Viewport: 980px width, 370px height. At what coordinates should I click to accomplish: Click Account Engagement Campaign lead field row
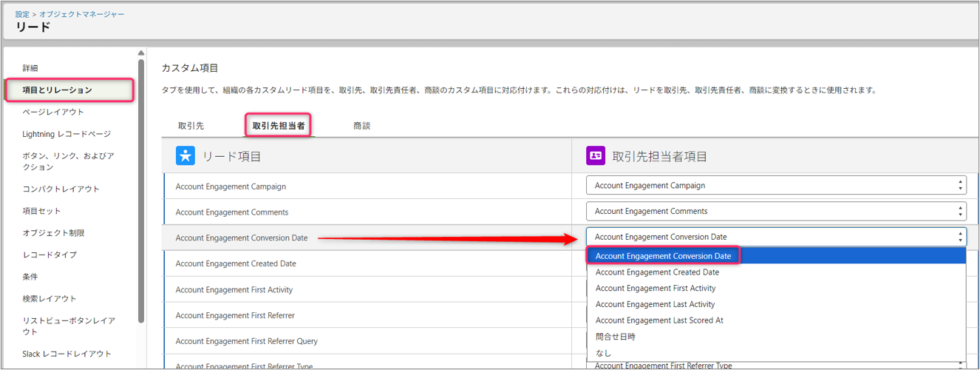367,186
